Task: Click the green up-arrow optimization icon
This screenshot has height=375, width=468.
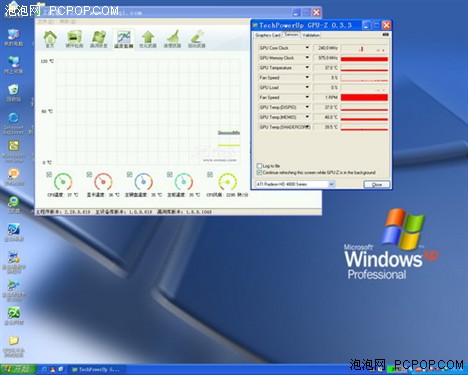Action: click(148, 38)
